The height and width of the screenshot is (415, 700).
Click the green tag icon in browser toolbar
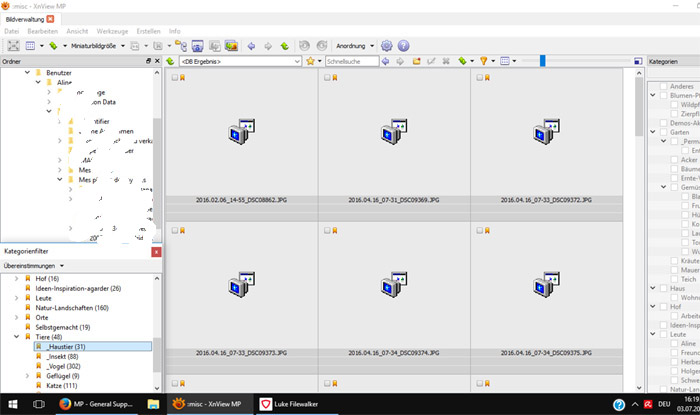[x=462, y=61]
